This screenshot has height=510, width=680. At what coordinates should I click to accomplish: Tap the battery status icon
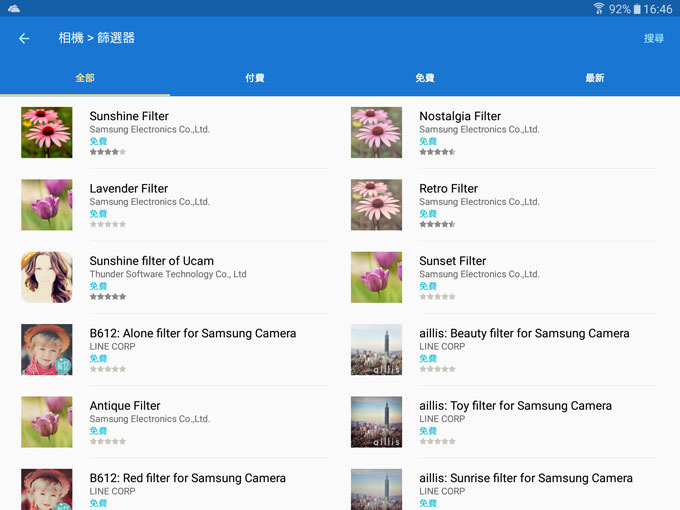[x=637, y=9]
